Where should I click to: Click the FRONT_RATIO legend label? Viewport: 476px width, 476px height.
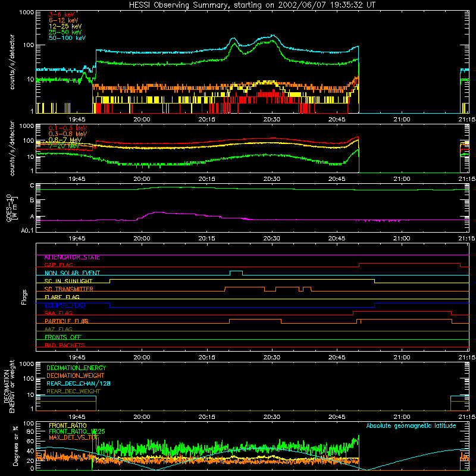pos(68,425)
